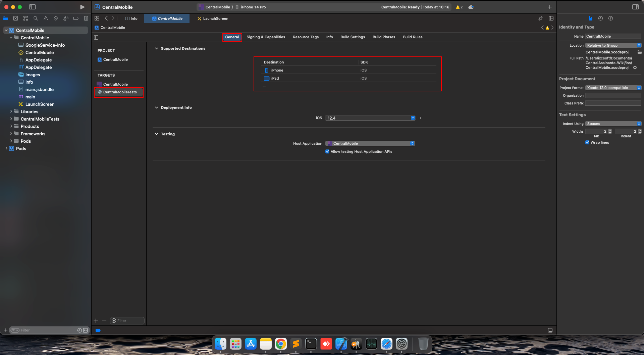
Task: Expand the Pods project at the root level
Action: (6, 148)
